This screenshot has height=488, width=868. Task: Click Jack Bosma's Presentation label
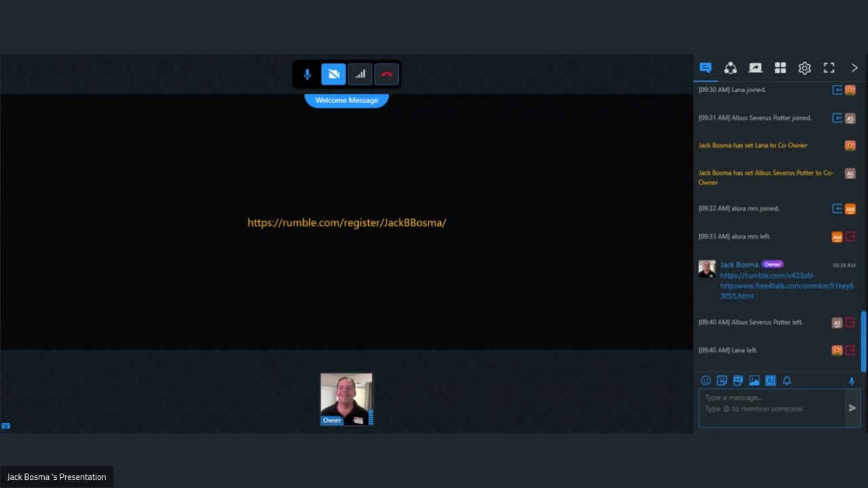pyautogui.click(x=57, y=477)
